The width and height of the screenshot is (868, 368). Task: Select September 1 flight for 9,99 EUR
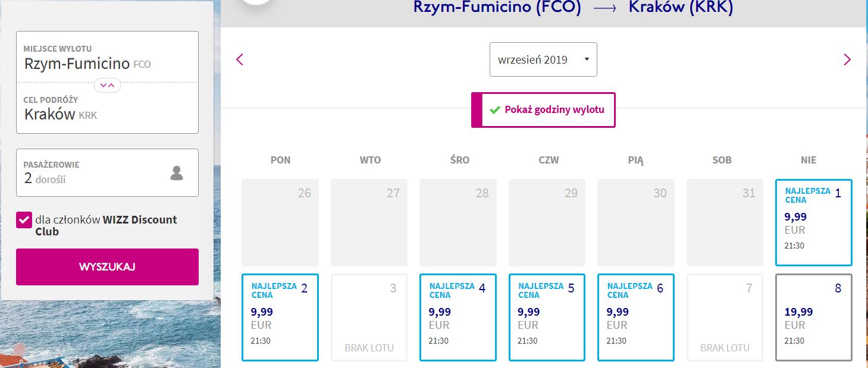[x=814, y=222]
